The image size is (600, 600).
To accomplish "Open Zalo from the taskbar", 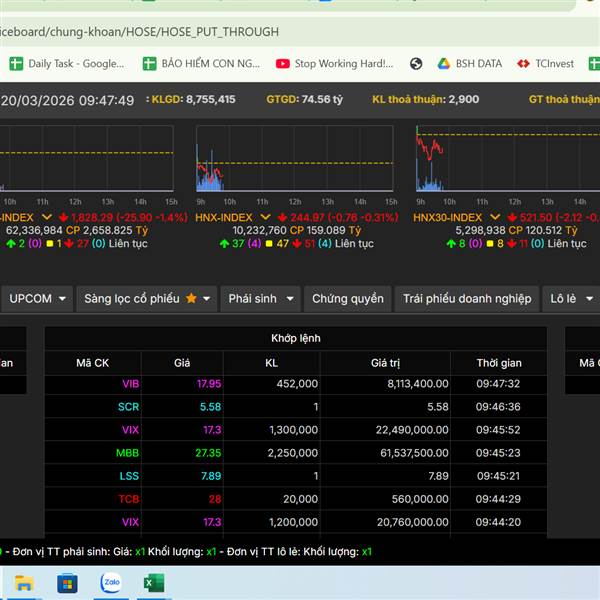I will [x=111, y=583].
